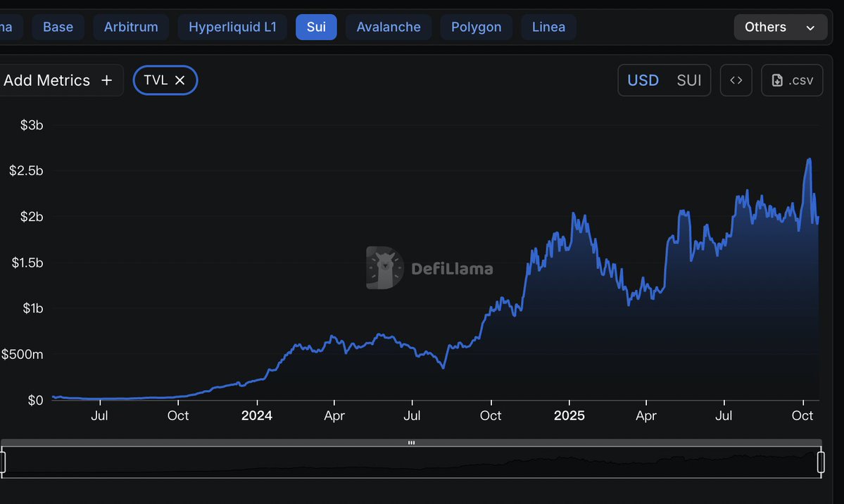Choose the Polygon chain tab

click(476, 27)
